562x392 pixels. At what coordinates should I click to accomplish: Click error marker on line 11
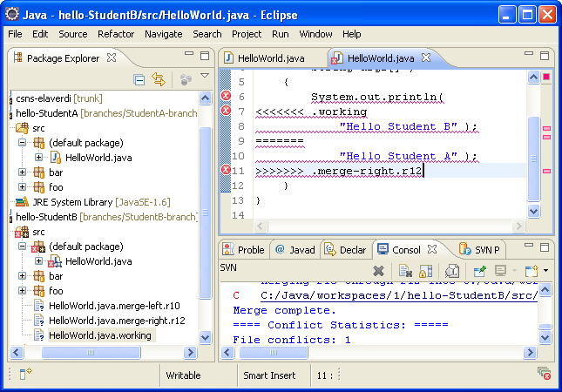click(226, 171)
